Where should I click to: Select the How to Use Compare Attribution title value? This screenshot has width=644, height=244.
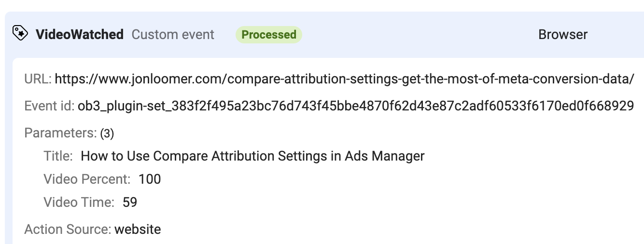pyautogui.click(x=253, y=156)
